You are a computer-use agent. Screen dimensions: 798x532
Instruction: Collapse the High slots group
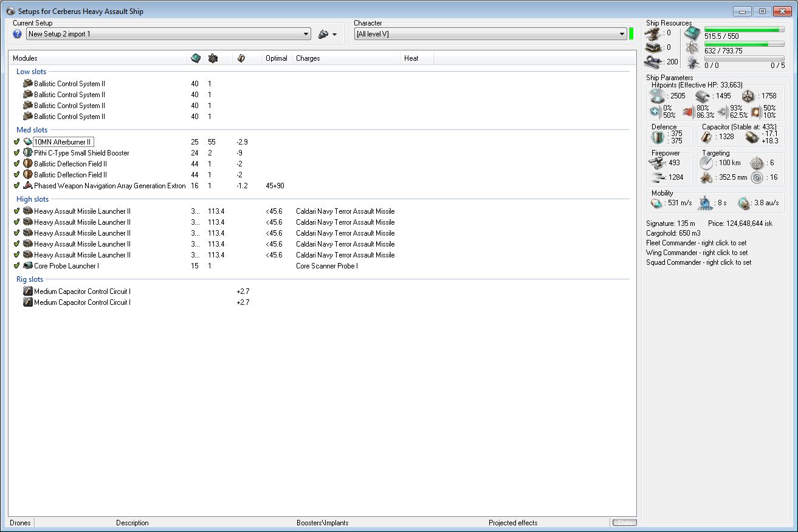click(x=32, y=199)
